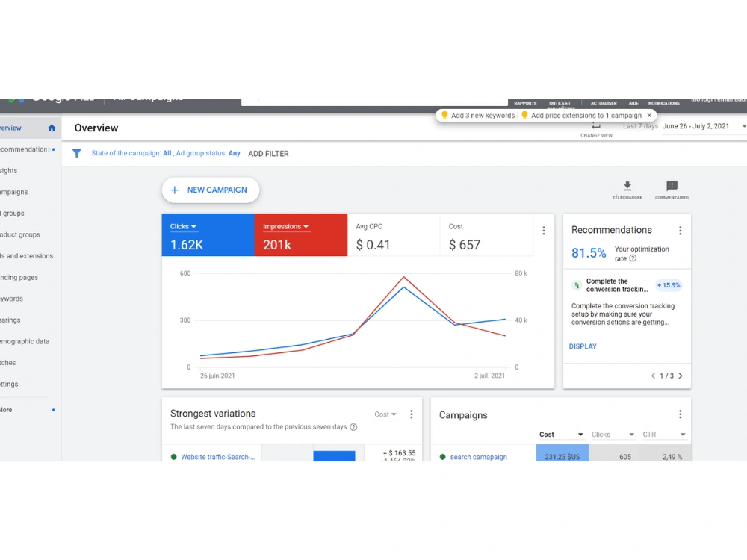Click the +15.9% recommendation badge
747x560 pixels.
669,285
